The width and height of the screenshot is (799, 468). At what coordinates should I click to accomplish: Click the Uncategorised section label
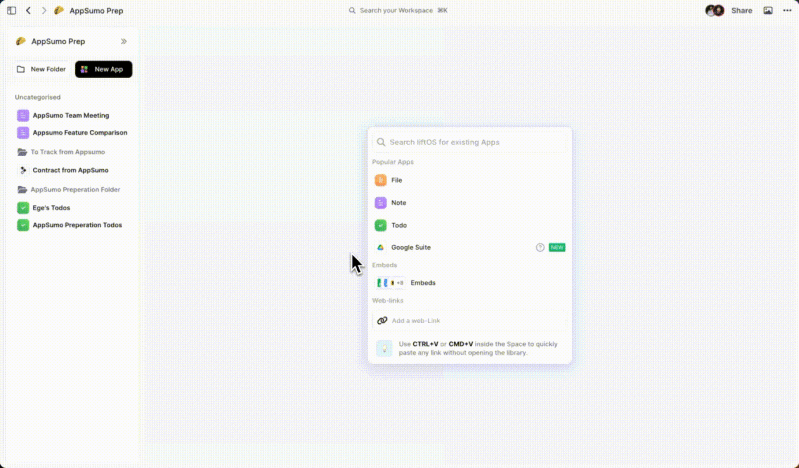[38, 97]
